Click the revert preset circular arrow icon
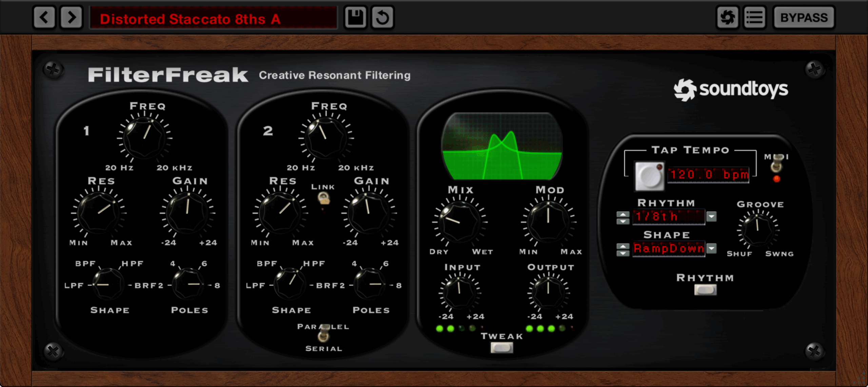The height and width of the screenshot is (387, 868). click(382, 17)
